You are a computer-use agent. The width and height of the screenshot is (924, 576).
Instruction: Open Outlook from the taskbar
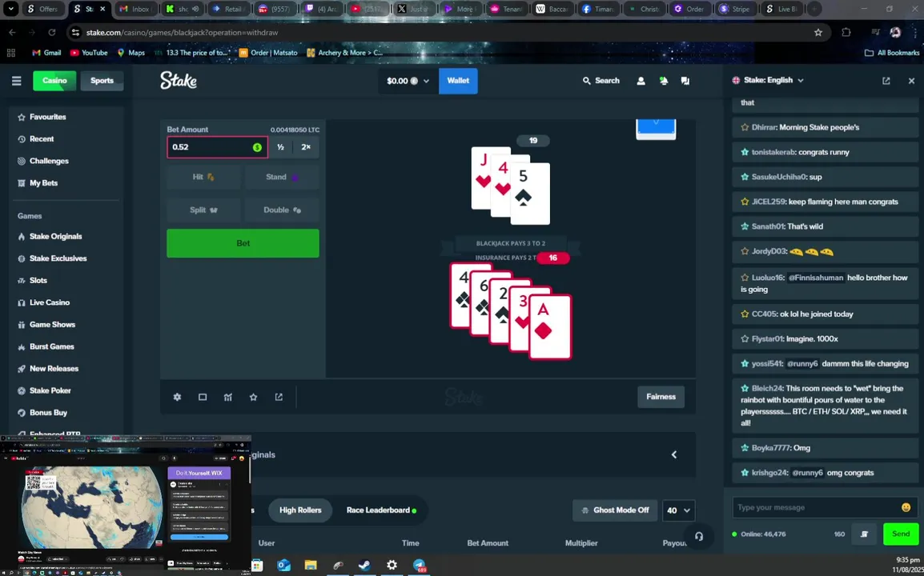point(283,565)
